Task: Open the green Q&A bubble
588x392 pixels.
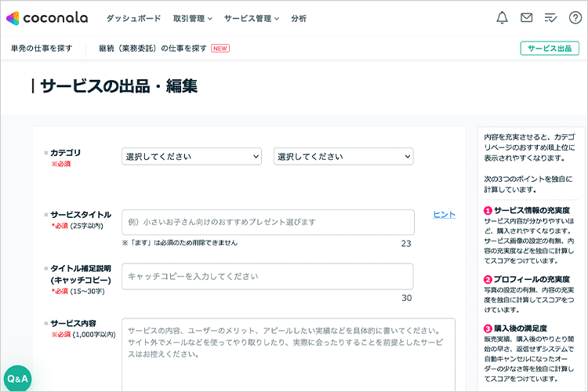Action: pos(17,378)
